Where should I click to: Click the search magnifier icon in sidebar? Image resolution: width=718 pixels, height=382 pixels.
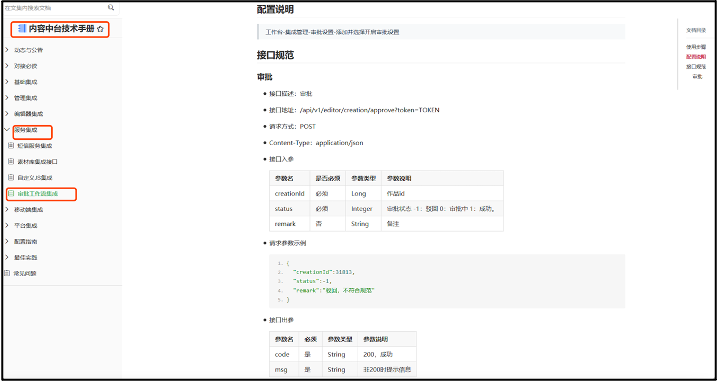(x=111, y=7)
